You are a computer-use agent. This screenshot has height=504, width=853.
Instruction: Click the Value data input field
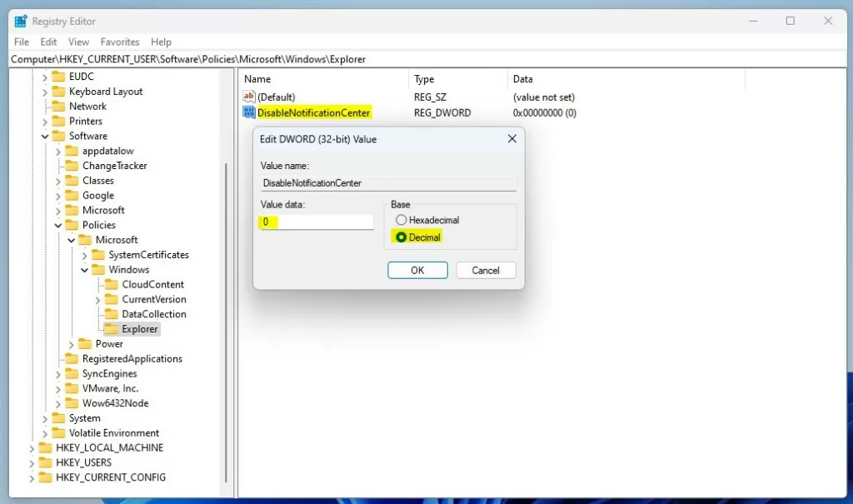(317, 222)
